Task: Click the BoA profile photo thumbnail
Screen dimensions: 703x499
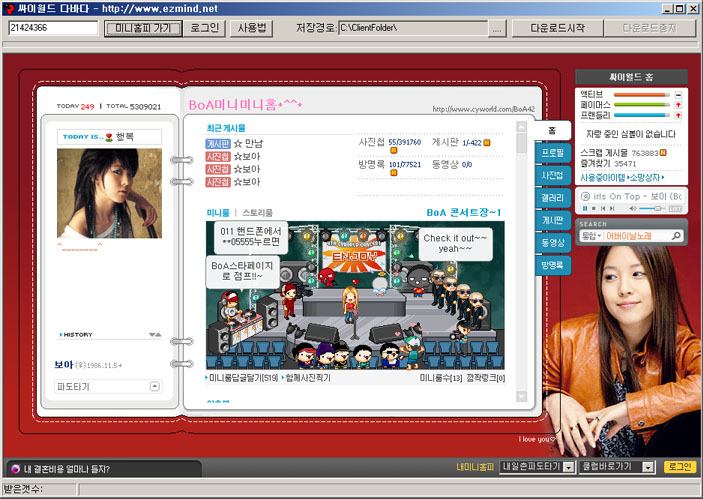Action: coord(109,193)
